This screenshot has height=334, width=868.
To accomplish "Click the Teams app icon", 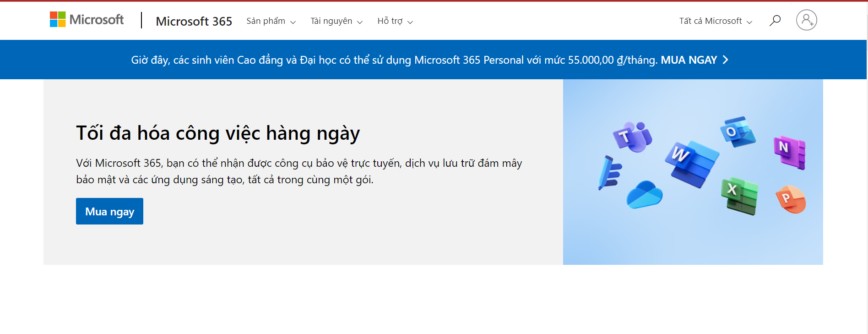I will click(632, 137).
